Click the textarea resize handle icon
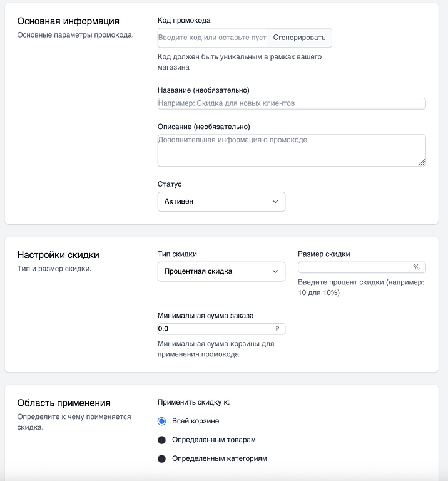The width and height of the screenshot is (448, 481). coord(422,163)
